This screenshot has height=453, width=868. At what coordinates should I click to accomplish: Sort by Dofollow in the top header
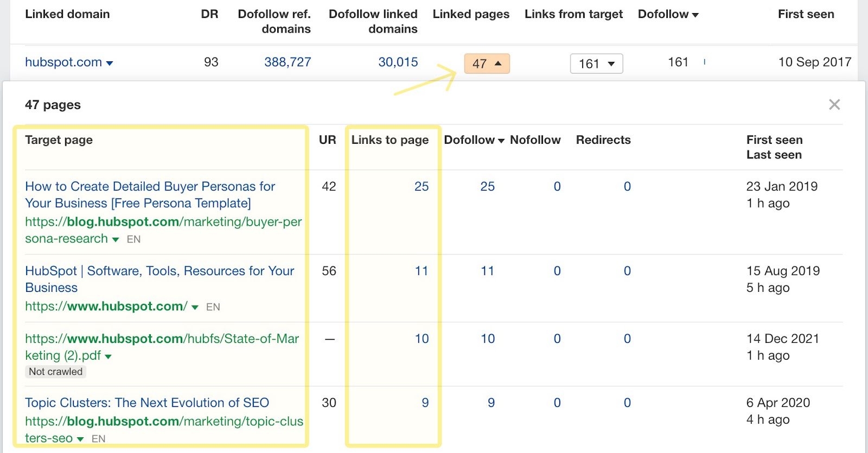[668, 14]
